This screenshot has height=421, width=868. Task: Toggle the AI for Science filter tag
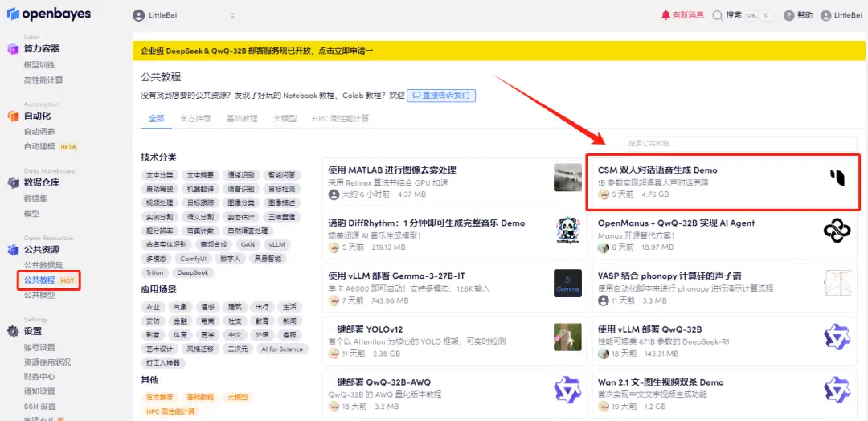click(x=282, y=349)
